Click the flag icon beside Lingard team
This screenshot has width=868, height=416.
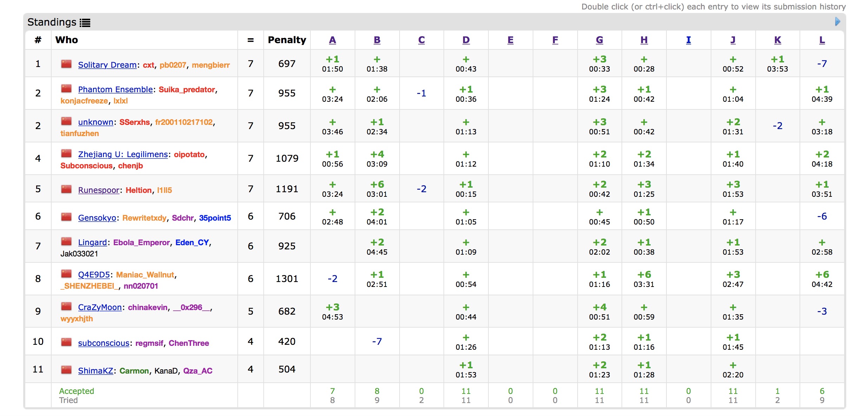[66, 241]
